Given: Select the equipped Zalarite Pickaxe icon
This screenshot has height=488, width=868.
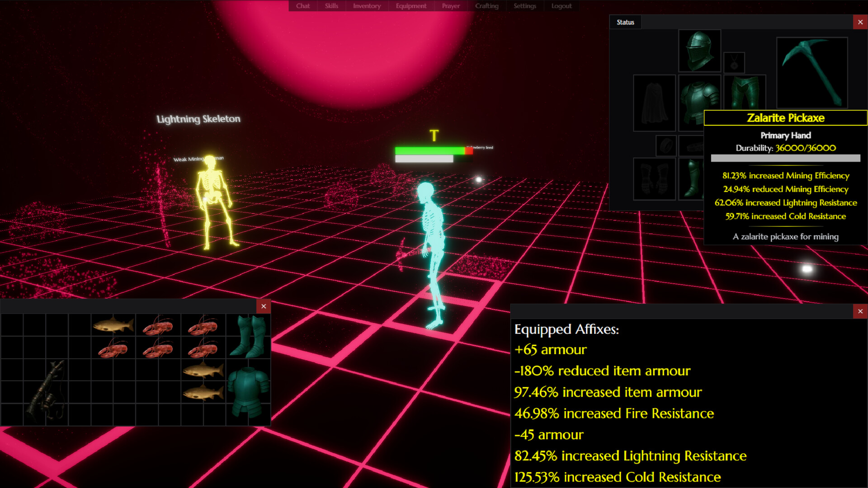Looking at the screenshot, I should [x=811, y=71].
